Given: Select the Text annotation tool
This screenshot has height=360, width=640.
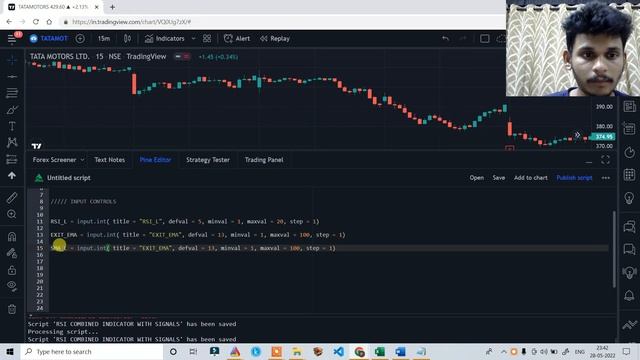Looking at the screenshot, I should coord(12,126).
